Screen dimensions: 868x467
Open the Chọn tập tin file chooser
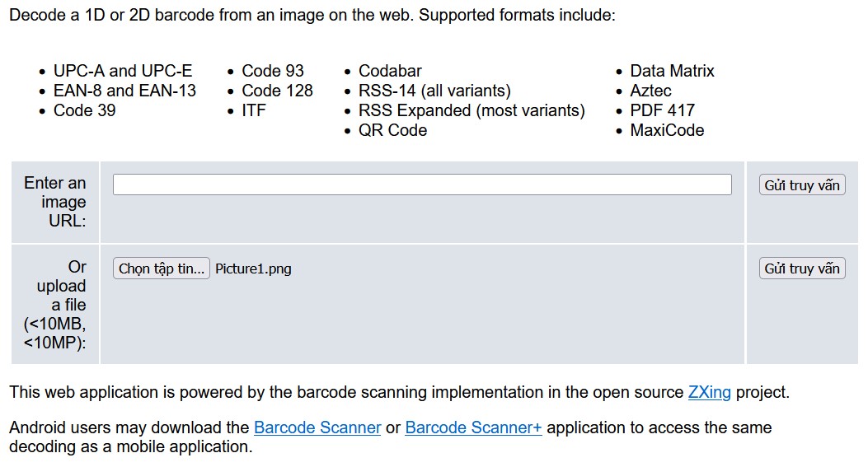(x=161, y=269)
